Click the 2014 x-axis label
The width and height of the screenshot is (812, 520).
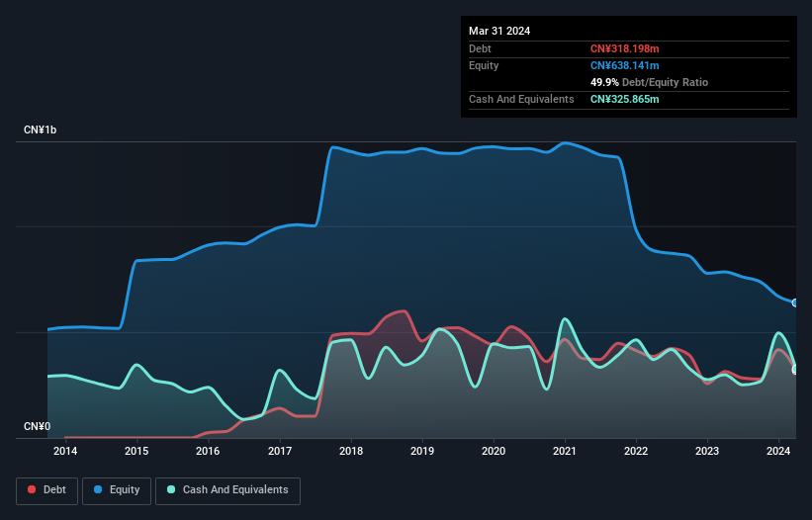click(x=65, y=451)
